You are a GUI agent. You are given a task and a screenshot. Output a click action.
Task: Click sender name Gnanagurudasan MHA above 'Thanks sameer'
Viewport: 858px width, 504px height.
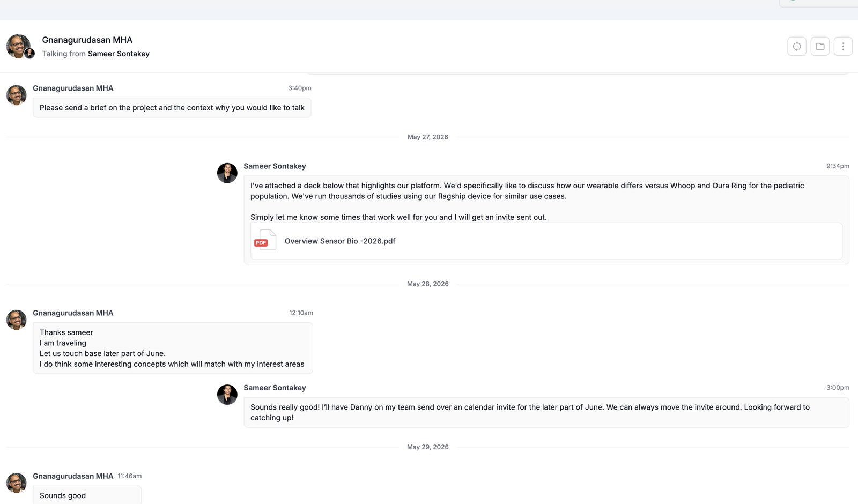pos(73,313)
